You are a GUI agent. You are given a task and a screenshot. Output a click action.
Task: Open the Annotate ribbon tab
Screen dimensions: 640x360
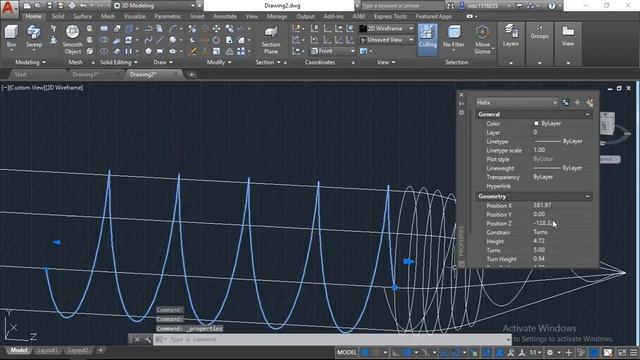pyautogui.click(x=225, y=16)
